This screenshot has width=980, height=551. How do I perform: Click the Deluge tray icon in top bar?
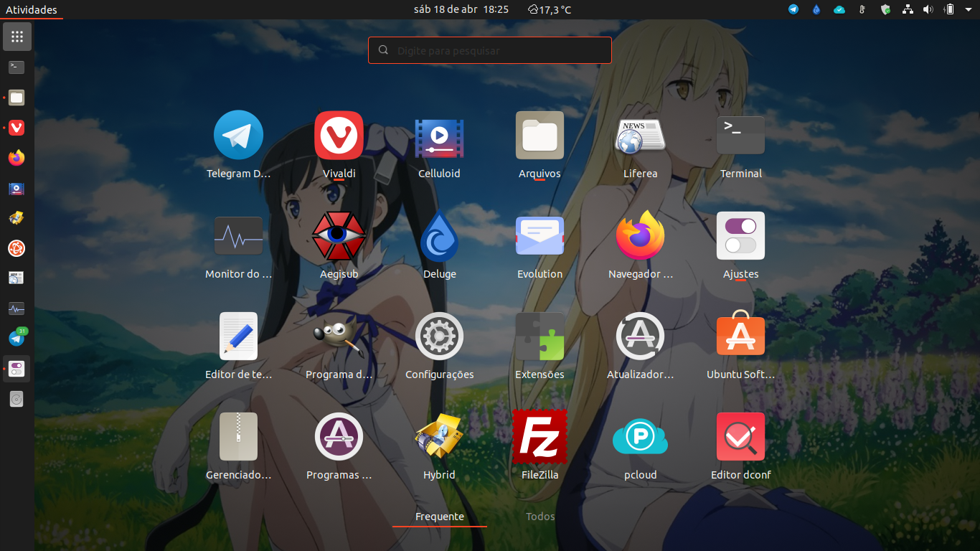816,9
